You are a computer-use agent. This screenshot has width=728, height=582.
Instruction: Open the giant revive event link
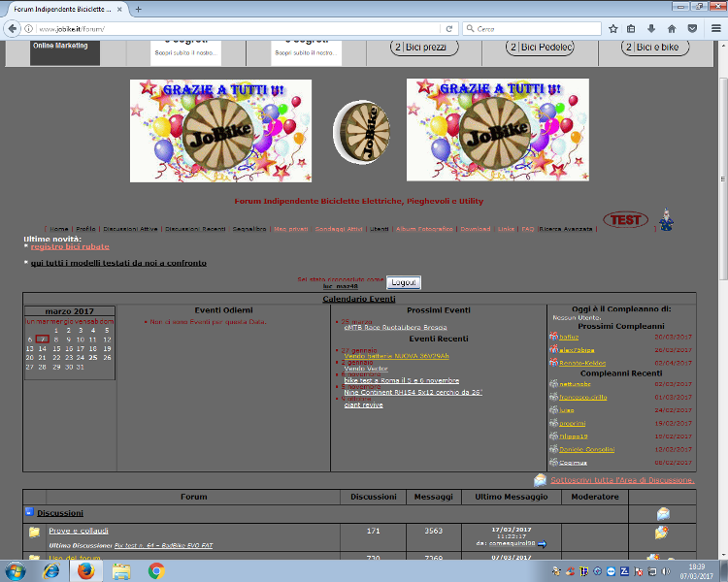point(364,405)
